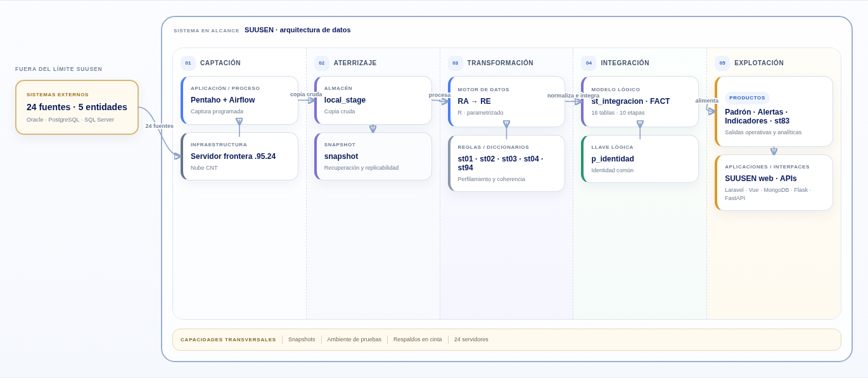The image size is (868, 378).
Task: Select the "Oracle · PostgreSQL · SQL Server" text
Action: (x=70, y=120)
